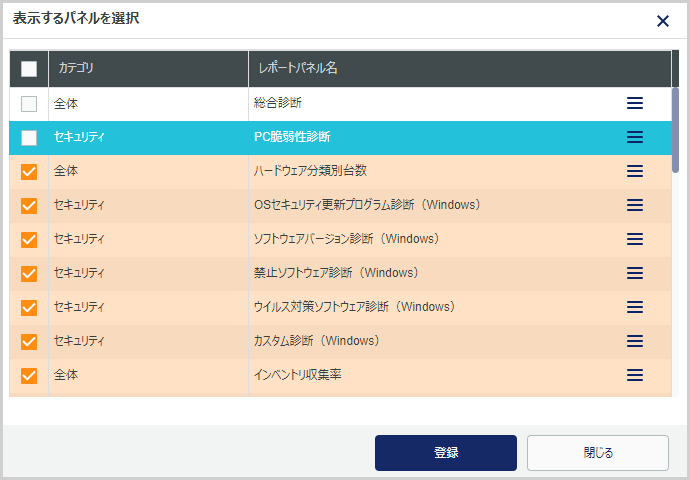
Task: Click the reorder handle for ウイルス対策ソフトウェア診断 row
Action: tap(635, 307)
